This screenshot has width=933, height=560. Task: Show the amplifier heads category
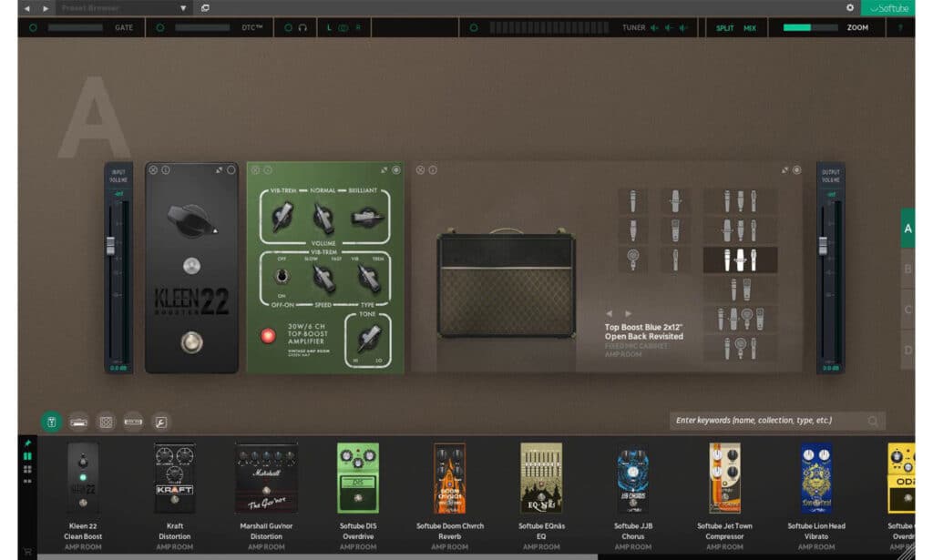78,423
